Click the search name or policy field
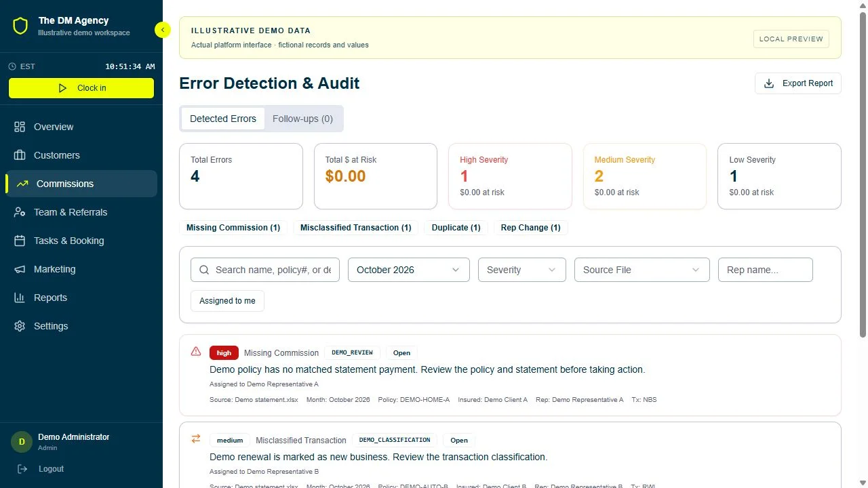The height and width of the screenshot is (488, 868). click(265, 270)
